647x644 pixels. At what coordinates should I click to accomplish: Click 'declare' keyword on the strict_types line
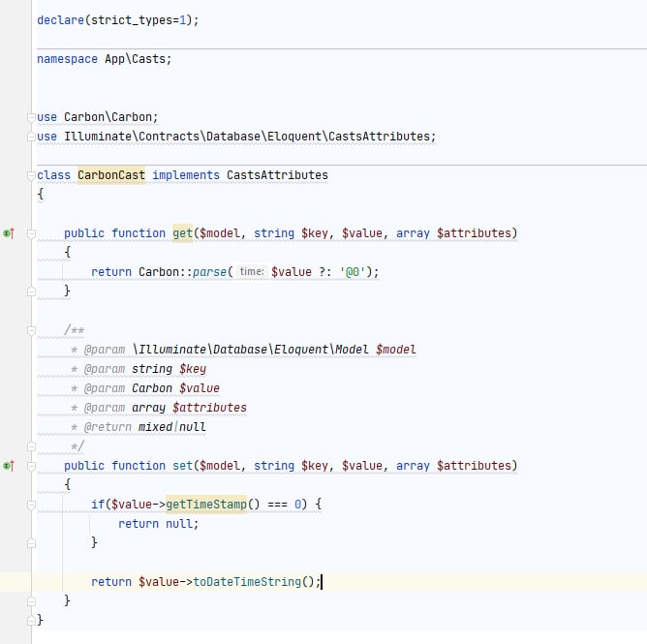pos(61,20)
